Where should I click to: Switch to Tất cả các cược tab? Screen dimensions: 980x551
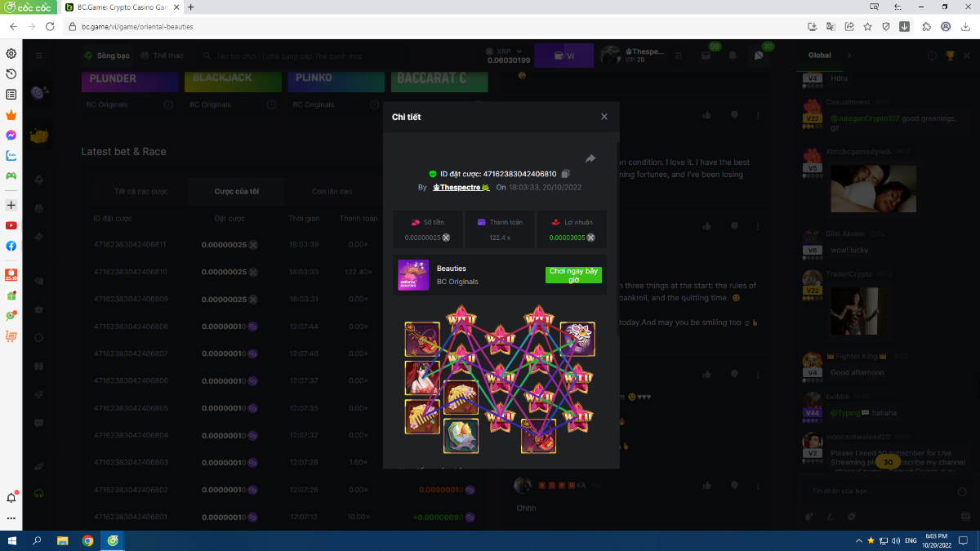(x=141, y=191)
